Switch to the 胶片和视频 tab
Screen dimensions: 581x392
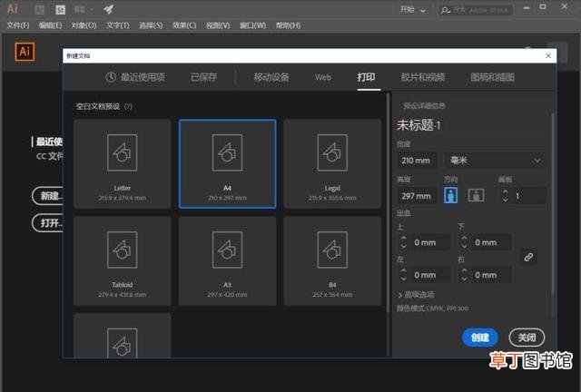coord(423,77)
